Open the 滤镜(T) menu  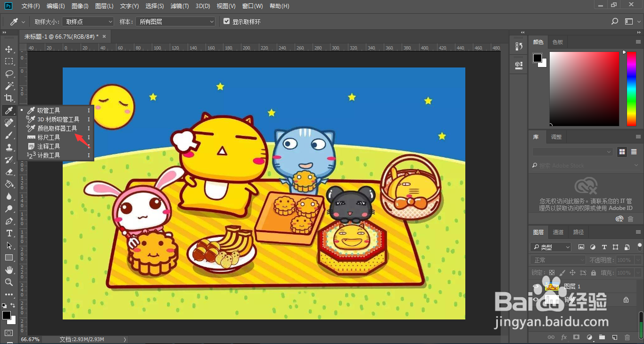click(179, 6)
